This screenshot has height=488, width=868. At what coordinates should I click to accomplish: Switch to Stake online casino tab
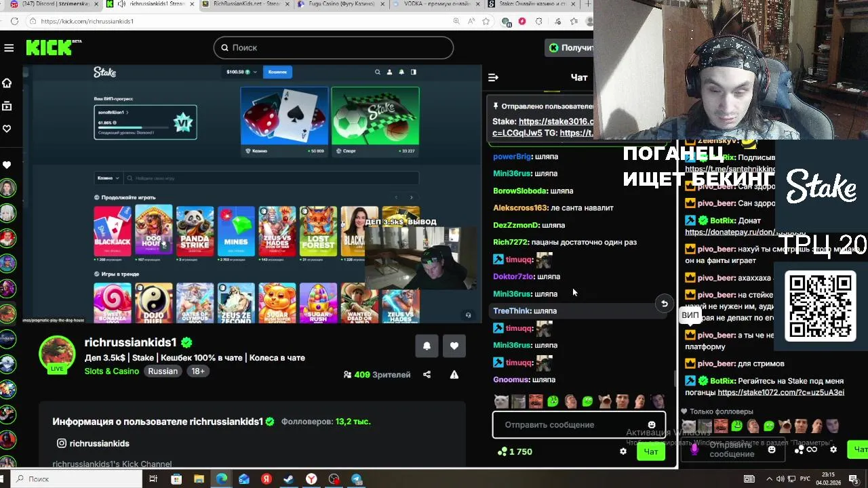click(x=532, y=4)
